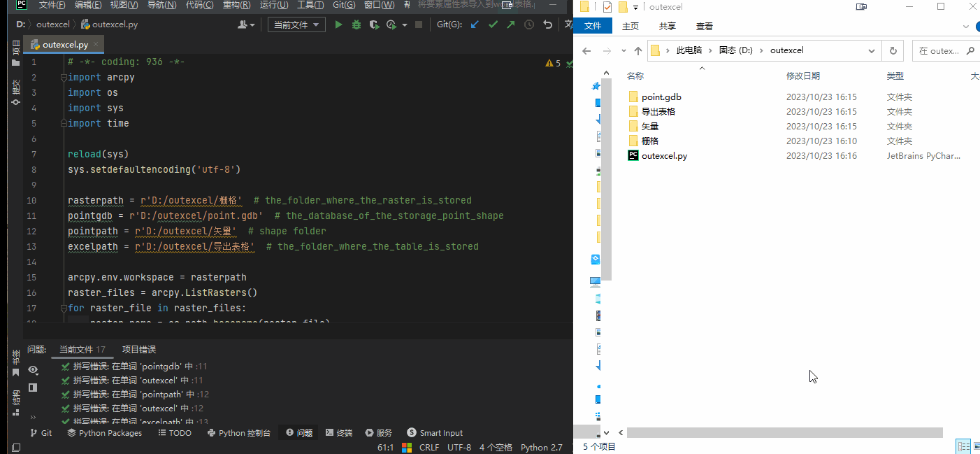The width and height of the screenshot is (980, 454).
Task: Go back in File Explorer
Action: click(x=586, y=51)
